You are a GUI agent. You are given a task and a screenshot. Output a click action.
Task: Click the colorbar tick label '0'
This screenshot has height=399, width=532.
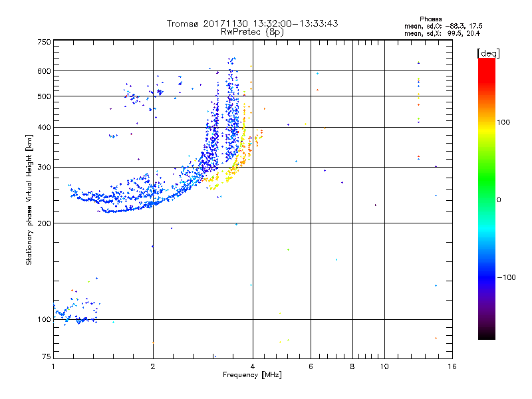click(x=499, y=200)
